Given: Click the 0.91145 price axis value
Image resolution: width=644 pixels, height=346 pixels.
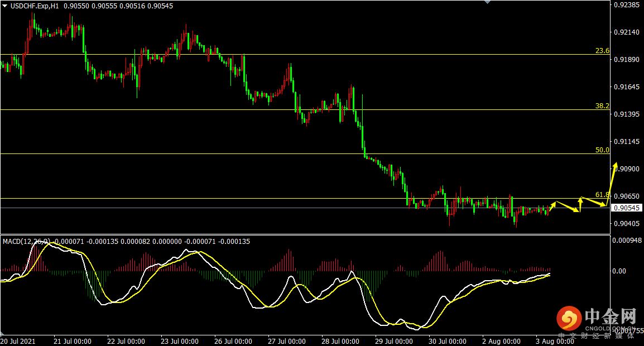Looking at the screenshot, I should tap(627, 141).
